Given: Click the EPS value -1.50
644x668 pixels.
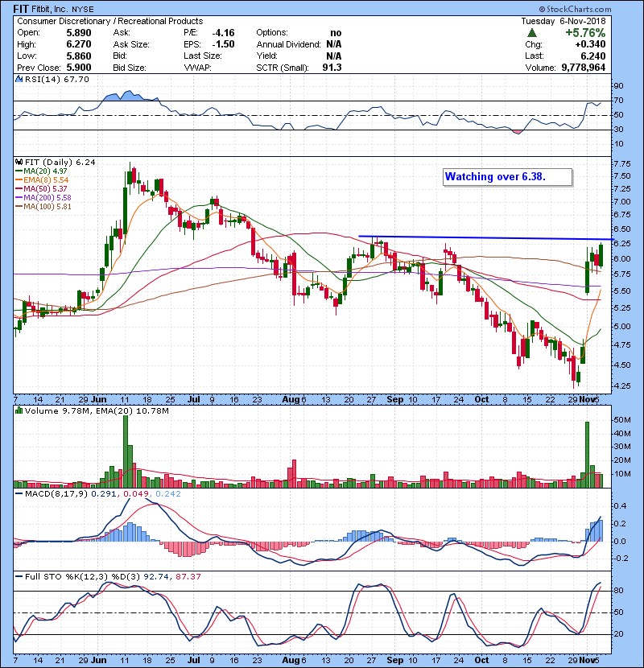Looking at the screenshot, I should tap(223, 44).
